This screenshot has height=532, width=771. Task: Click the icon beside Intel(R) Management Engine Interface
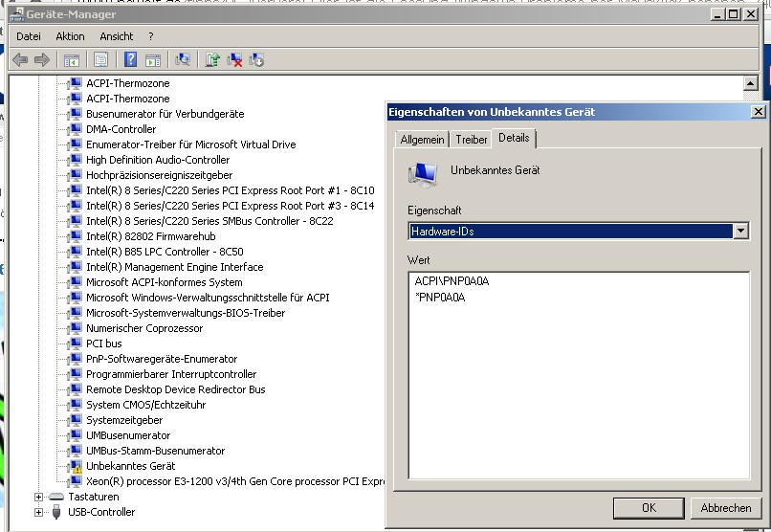[76, 267]
